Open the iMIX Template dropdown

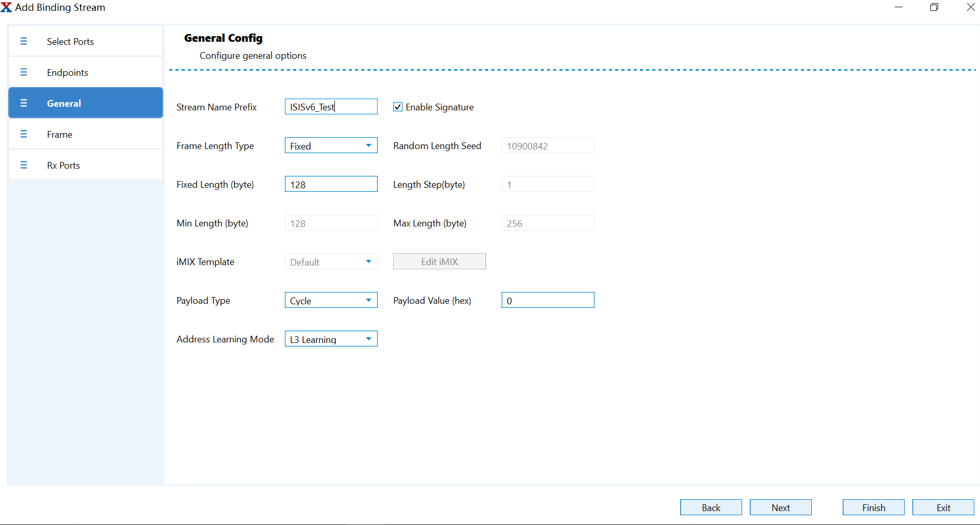pyautogui.click(x=331, y=261)
